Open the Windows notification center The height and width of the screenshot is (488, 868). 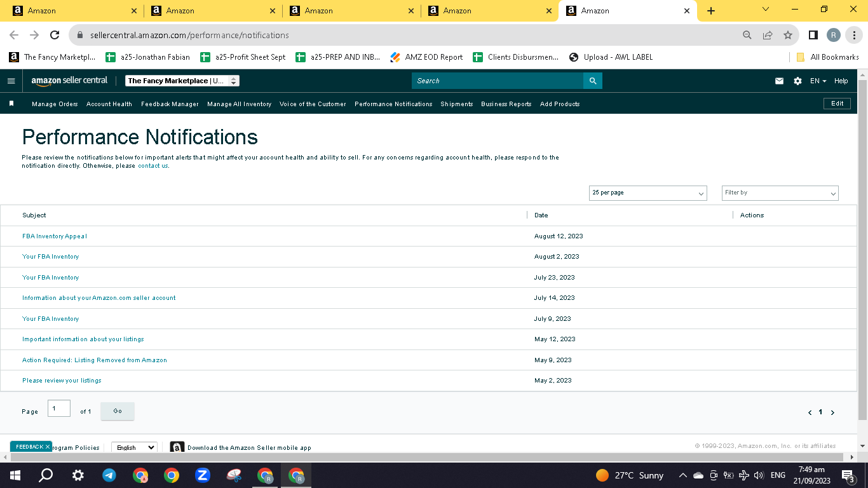847,475
